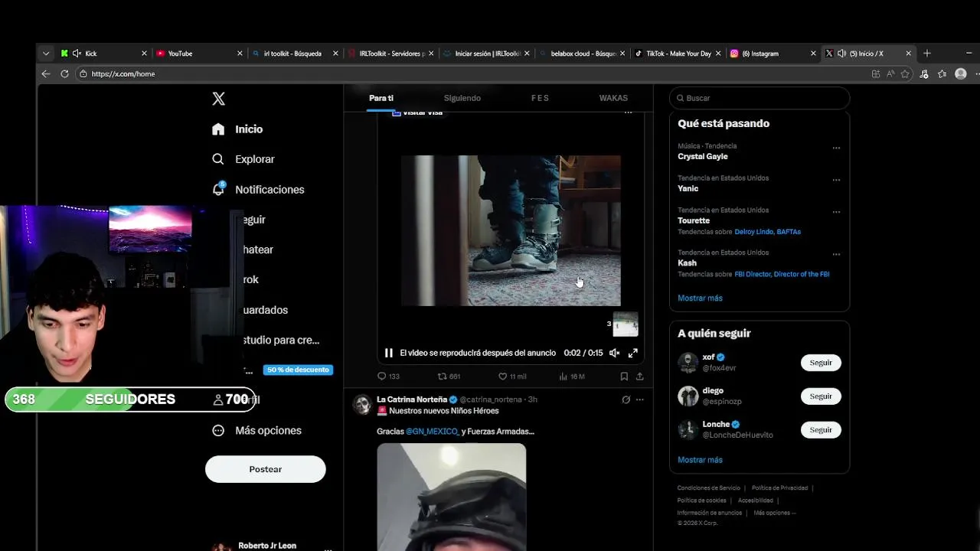Follow xof account
Viewport: 980px width, 551px height.
pos(821,363)
